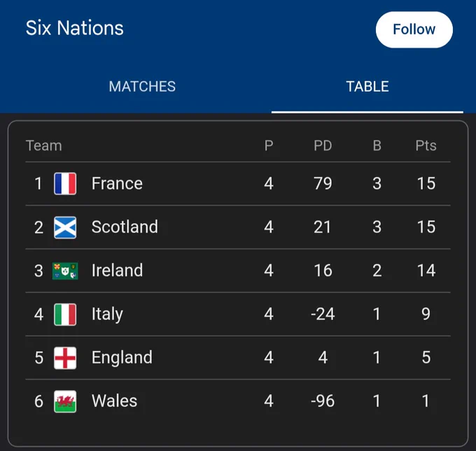Click the Ireland rugby flag icon

pyautogui.click(x=65, y=271)
